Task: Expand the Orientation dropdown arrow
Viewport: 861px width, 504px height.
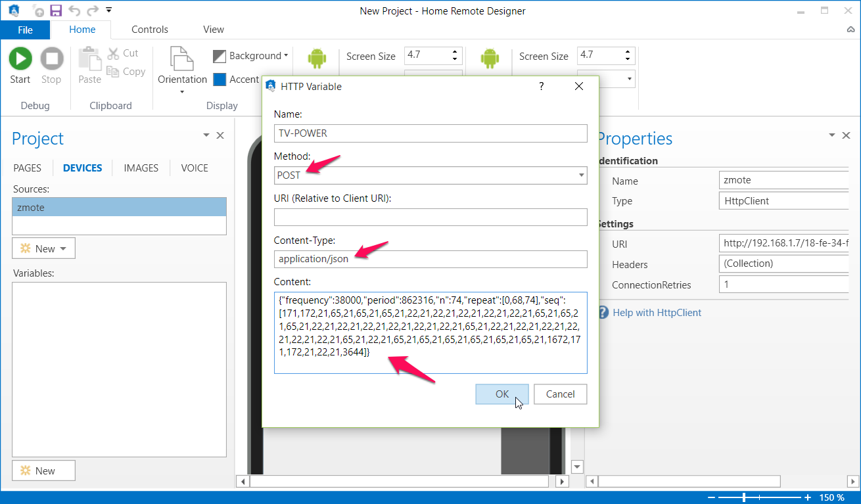Action: click(182, 92)
